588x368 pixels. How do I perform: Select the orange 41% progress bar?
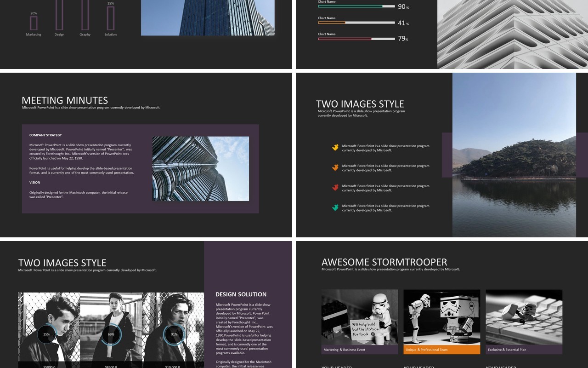356,23
